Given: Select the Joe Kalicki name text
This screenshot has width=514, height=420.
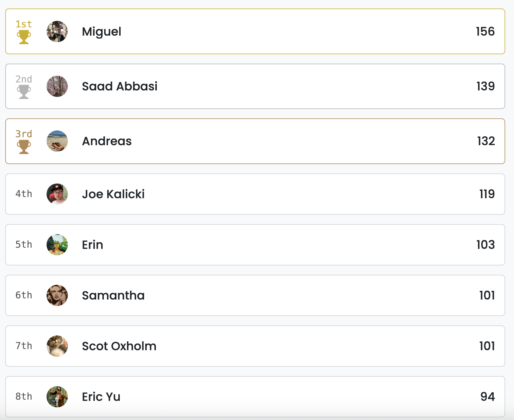Looking at the screenshot, I should point(113,194).
